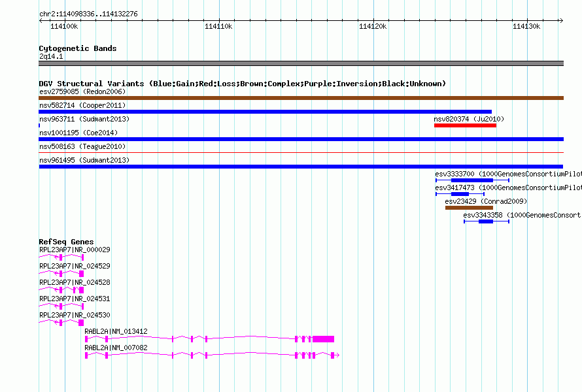Click the chr2:114098336..114132276 coordinates text
This screenshot has width=582, height=392.
(88, 14)
